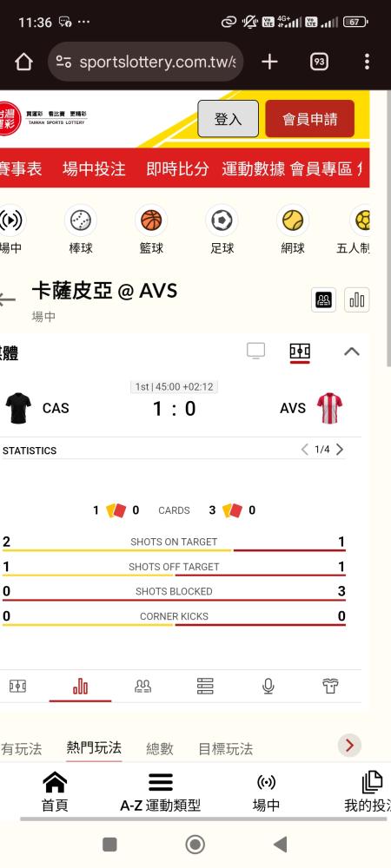The width and height of the screenshot is (391, 868).
Task: Show more bet type tabs red arrow
Action: (349, 746)
